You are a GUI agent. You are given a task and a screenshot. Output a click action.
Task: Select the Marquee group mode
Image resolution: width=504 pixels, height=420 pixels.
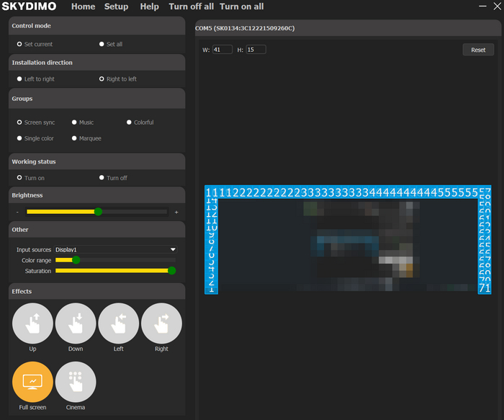pyautogui.click(x=74, y=138)
